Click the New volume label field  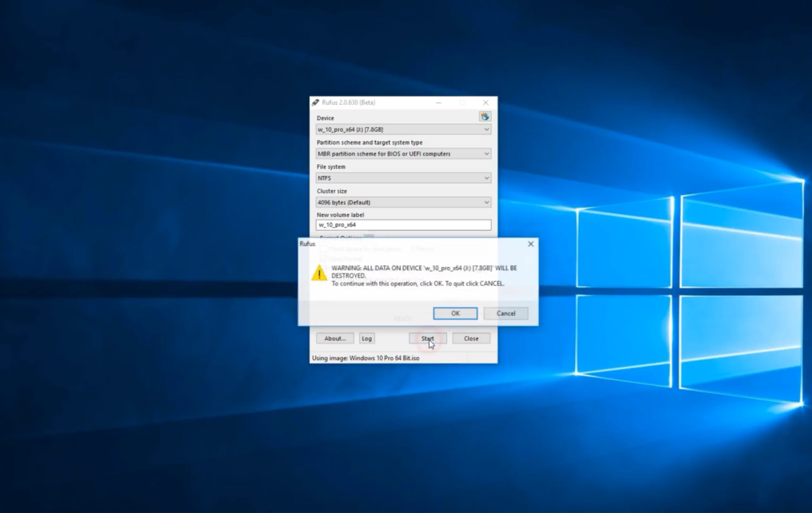tap(403, 225)
